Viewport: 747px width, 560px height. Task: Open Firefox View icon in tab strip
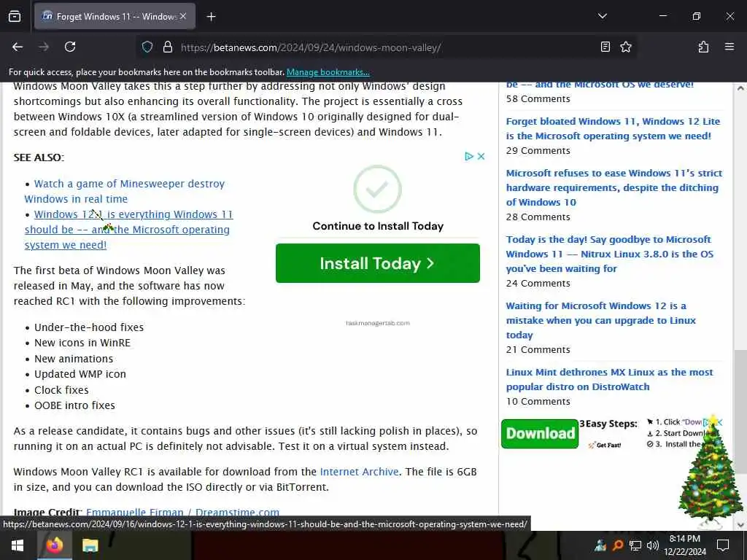15,16
